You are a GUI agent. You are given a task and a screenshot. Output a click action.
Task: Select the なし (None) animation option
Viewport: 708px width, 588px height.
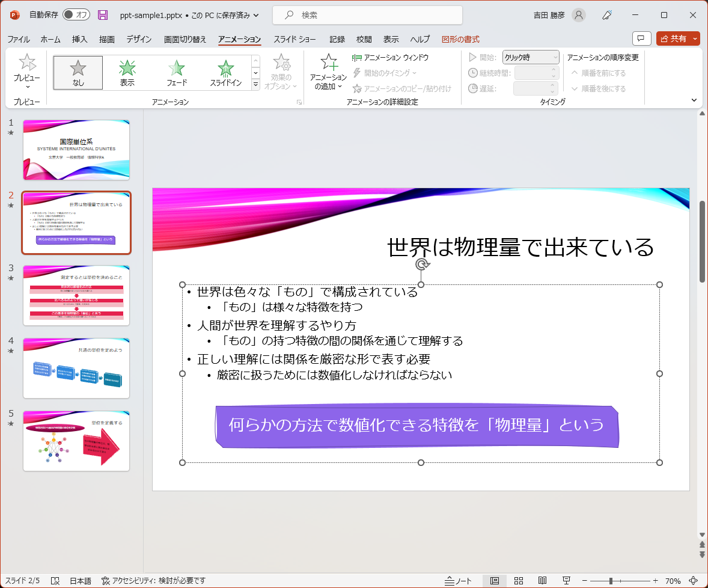coord(78,73)
